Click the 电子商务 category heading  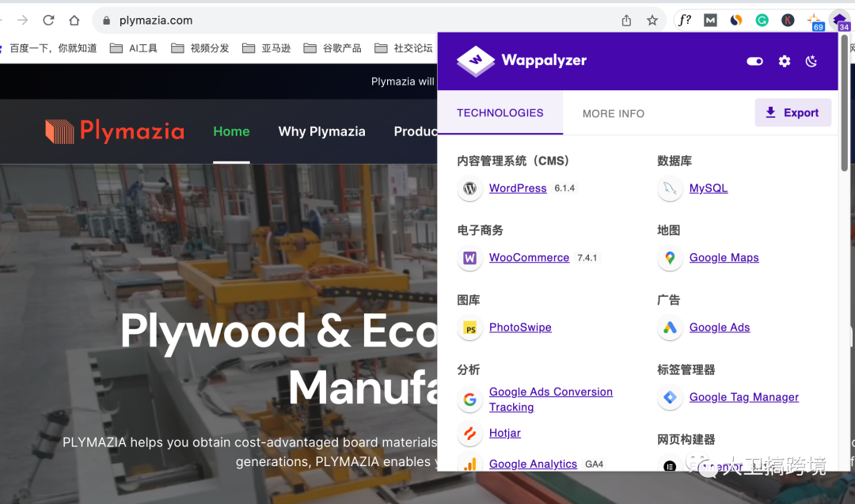[480, 230]
